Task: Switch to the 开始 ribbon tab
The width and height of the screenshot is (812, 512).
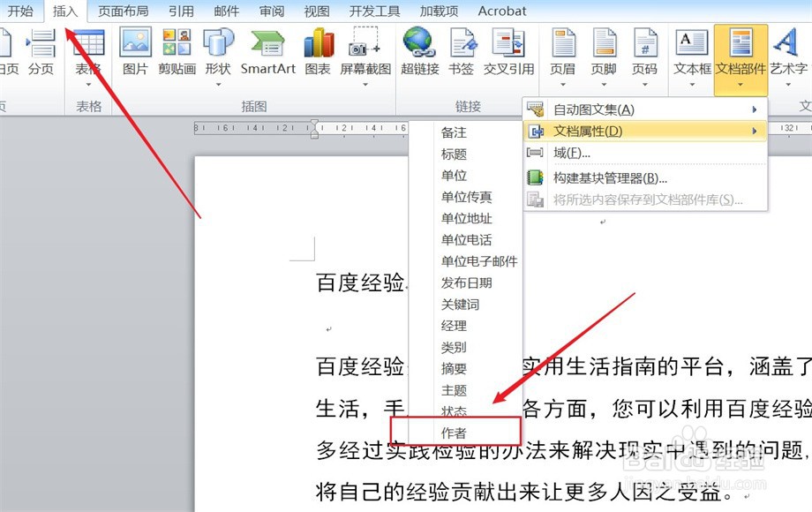Action: click(x=20, y=11)
